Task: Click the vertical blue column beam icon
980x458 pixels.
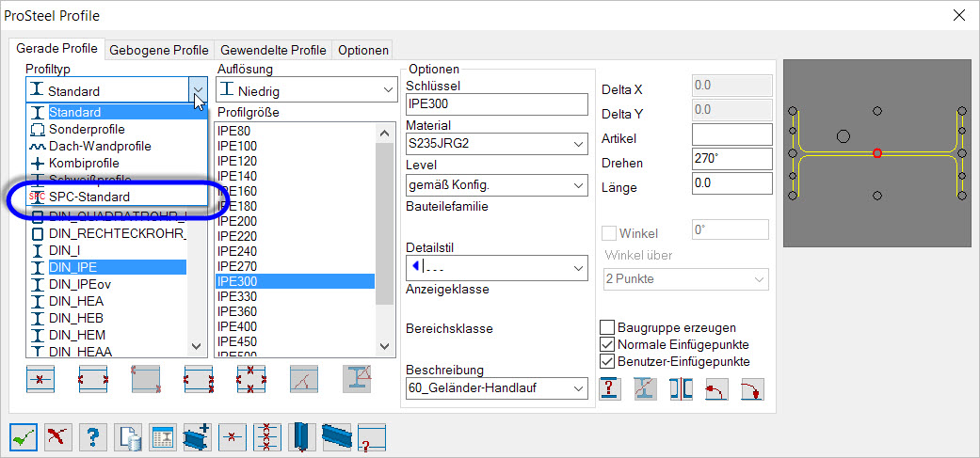Action: click(x=302, y=437)
